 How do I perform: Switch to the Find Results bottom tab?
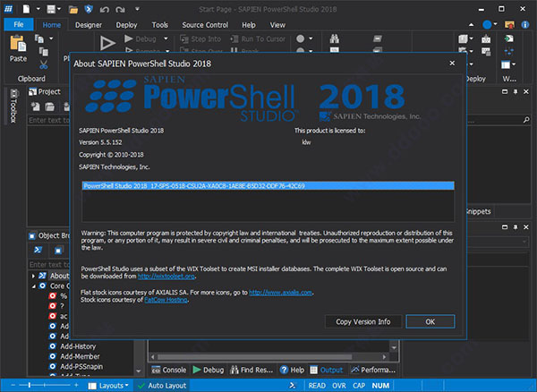click(251, 371)
